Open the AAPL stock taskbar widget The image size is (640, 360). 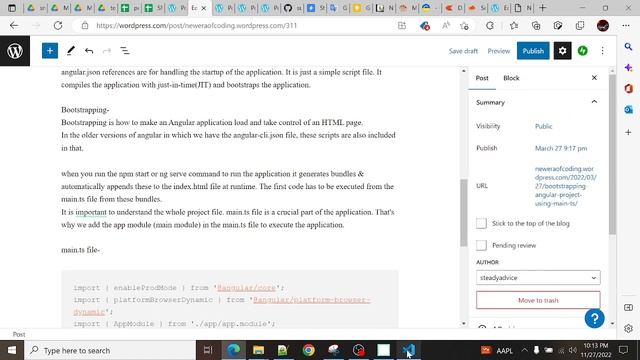tap(497, 350)
